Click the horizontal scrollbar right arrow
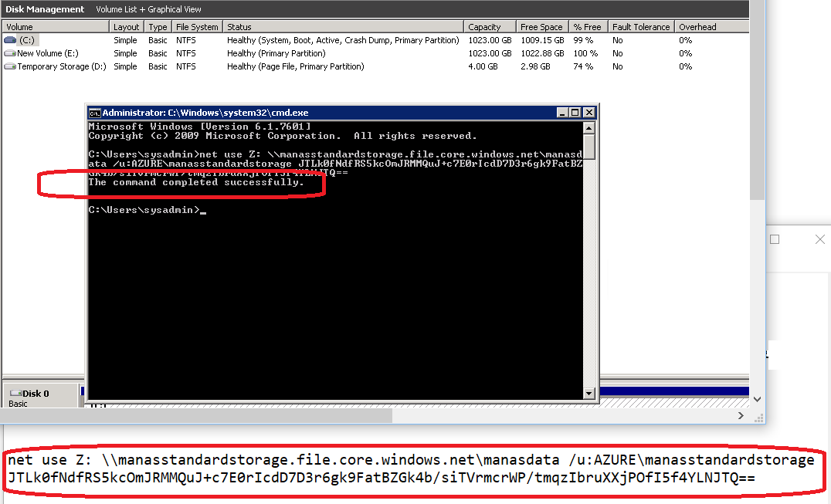 click(x=741, y=416)
